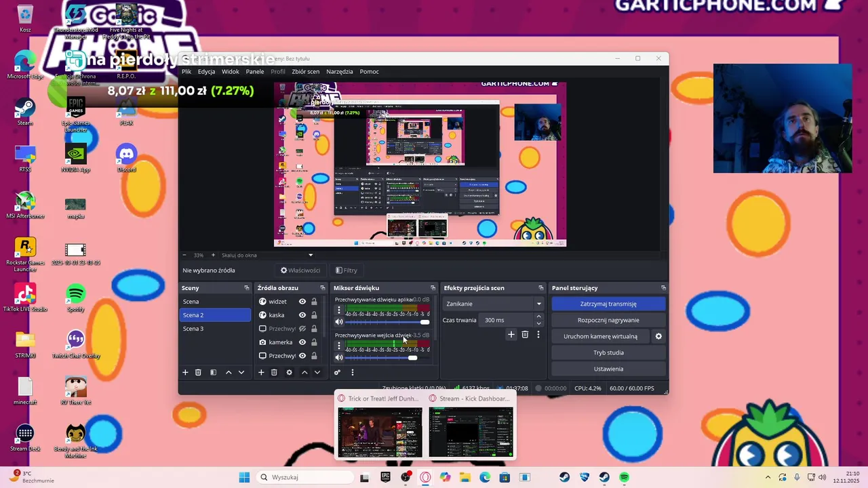Undock the Mikser dźwięku panel

(433, 288)
